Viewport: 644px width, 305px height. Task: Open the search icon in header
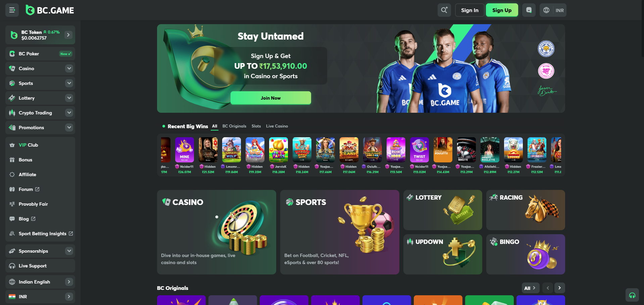[444, 10]
